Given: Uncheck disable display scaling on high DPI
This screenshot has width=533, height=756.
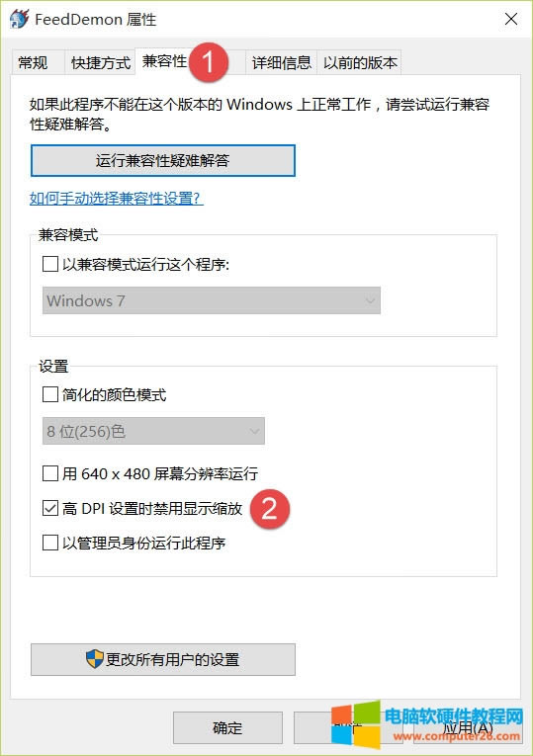Looking at the screenshot, I should coord(50,508).
